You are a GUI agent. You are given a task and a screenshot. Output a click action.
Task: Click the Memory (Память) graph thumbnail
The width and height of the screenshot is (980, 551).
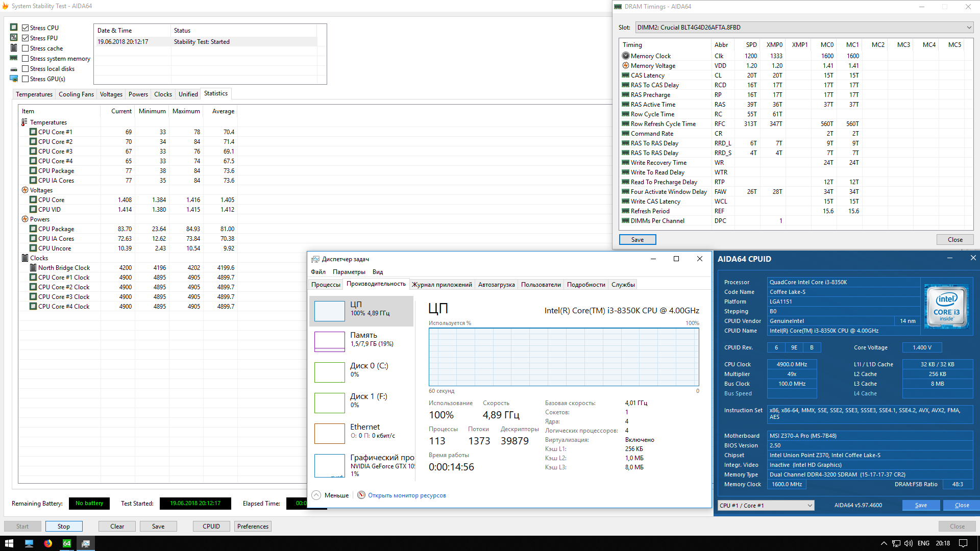(329, 341)
